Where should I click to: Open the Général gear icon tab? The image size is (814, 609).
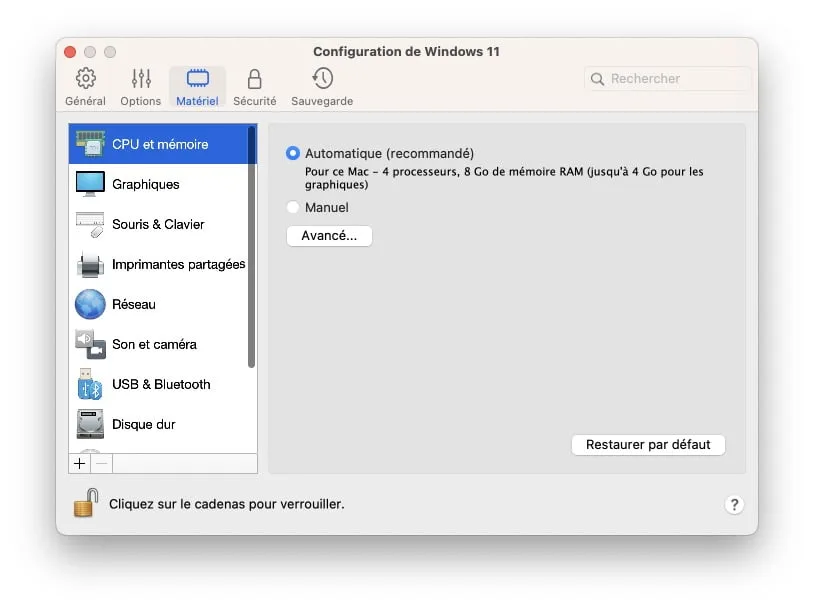(x=86, y=78)
